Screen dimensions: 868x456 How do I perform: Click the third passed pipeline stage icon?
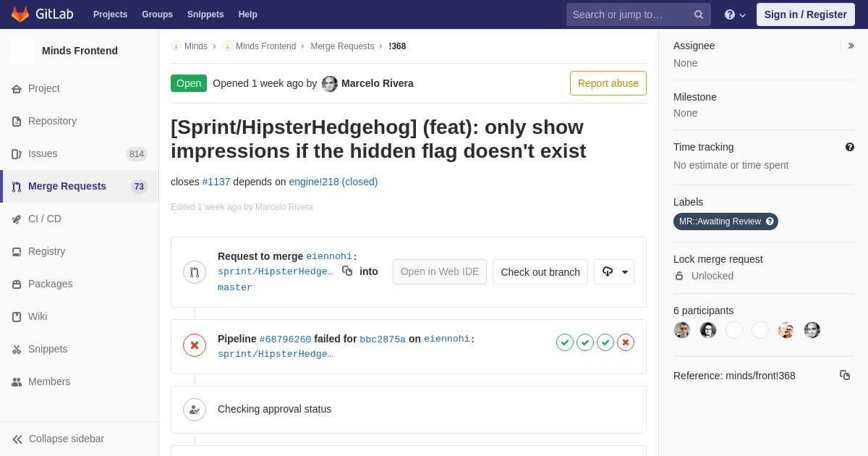(605, 342)
